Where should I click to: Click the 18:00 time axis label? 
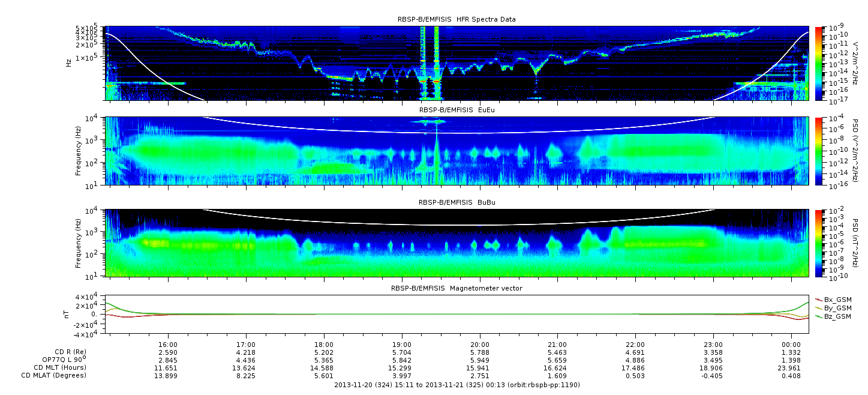pyautogui.click(x=324, y=345)
